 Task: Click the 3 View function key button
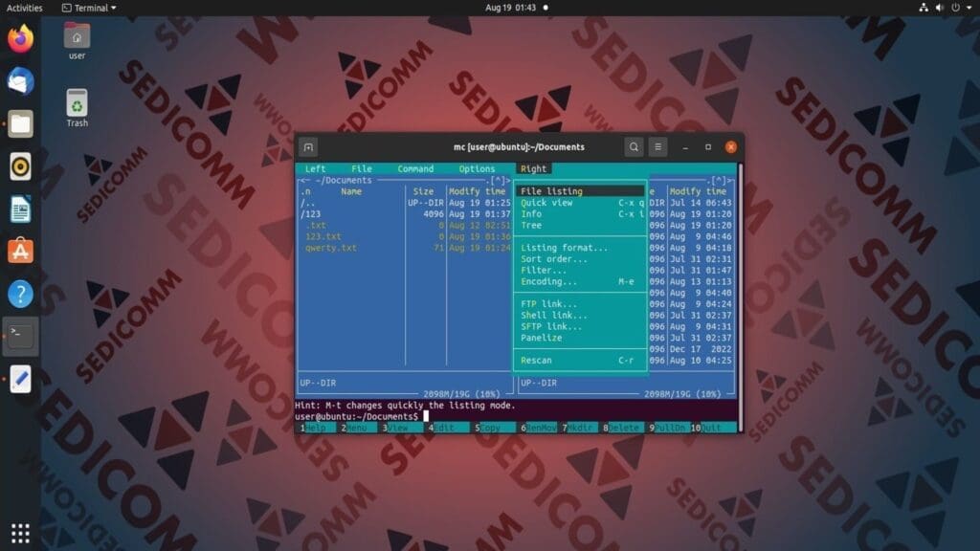398,428
